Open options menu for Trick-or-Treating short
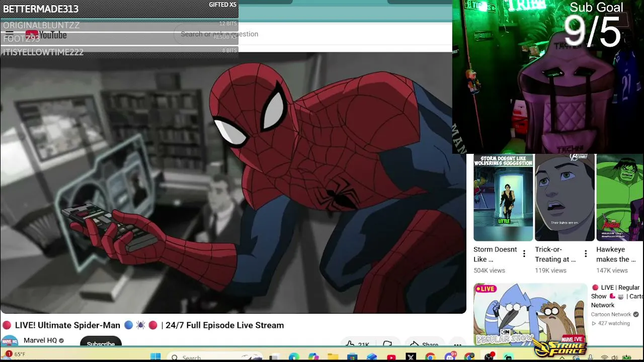Screen dimensions: 644x362 pos(586,254)
